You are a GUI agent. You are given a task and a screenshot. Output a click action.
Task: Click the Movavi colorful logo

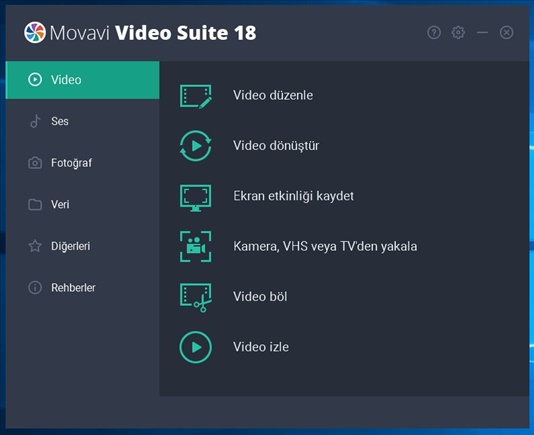pyautogui.click(x=35, y=32)
